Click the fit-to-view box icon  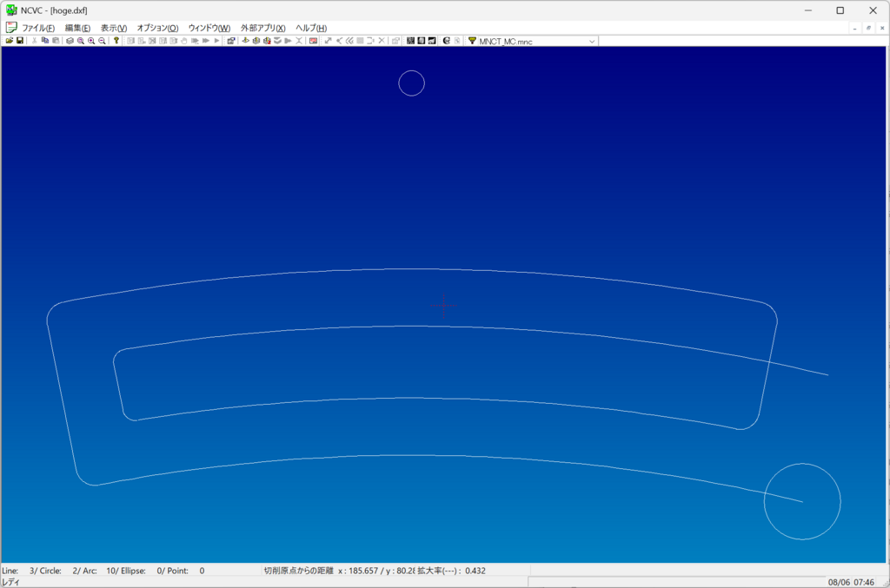[x=70, y=41]
